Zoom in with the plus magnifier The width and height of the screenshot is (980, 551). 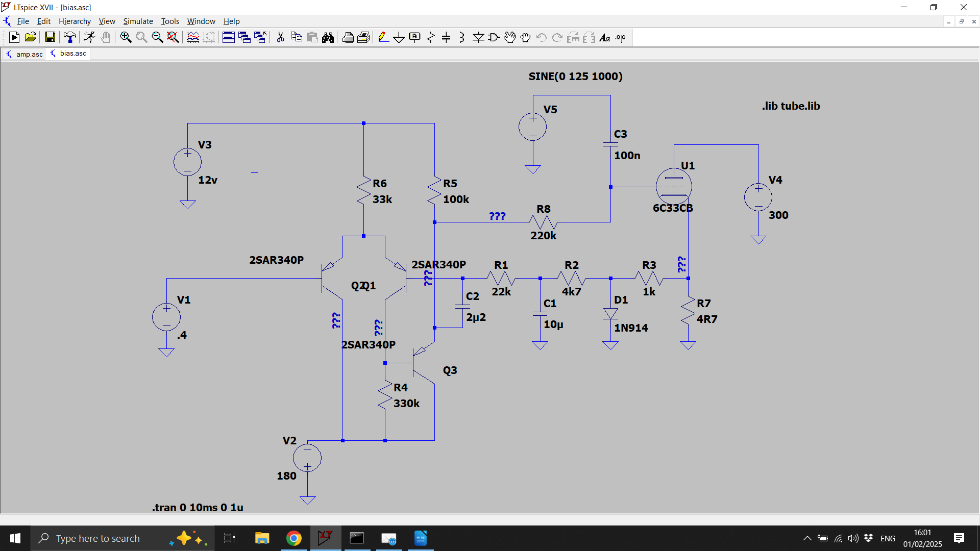pos(126,37)
